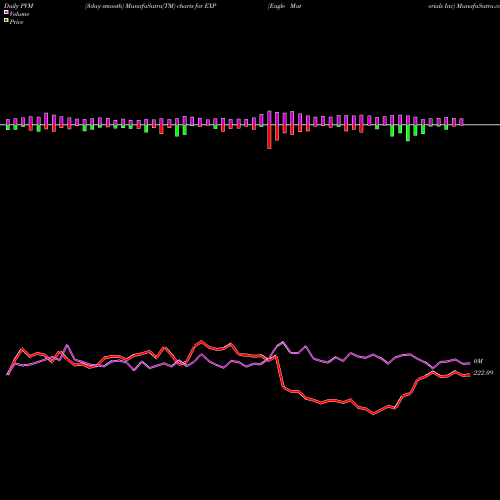Click the '0M' volume end label
The width and height of the screenshot is (500, 500).
478,361
